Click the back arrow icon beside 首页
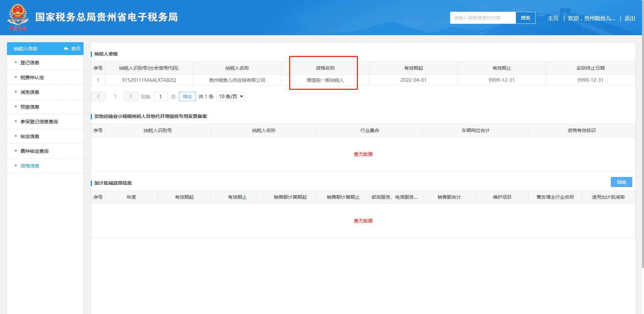The image size is (644, 314). pos(66,49)
